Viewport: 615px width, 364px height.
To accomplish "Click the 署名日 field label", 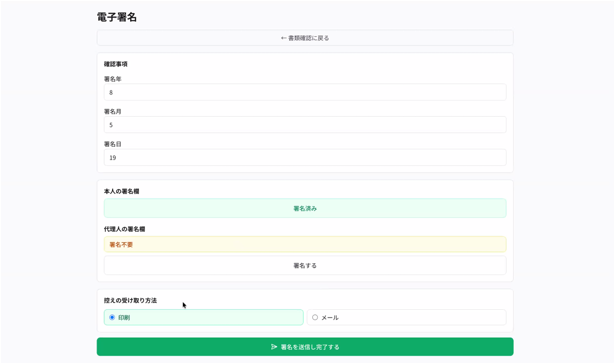I will click(x=113, y=144).
